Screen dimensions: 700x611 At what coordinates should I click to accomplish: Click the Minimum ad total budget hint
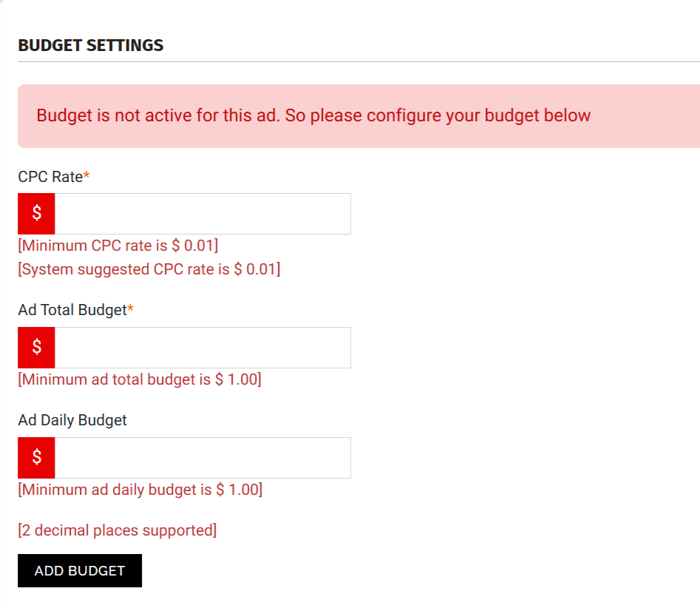click(140, 379)
